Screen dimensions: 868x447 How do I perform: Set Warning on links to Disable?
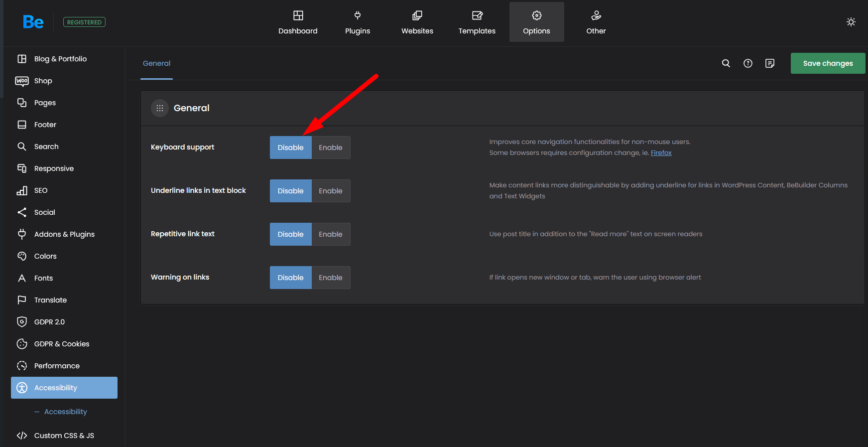[x=291, y=278]
